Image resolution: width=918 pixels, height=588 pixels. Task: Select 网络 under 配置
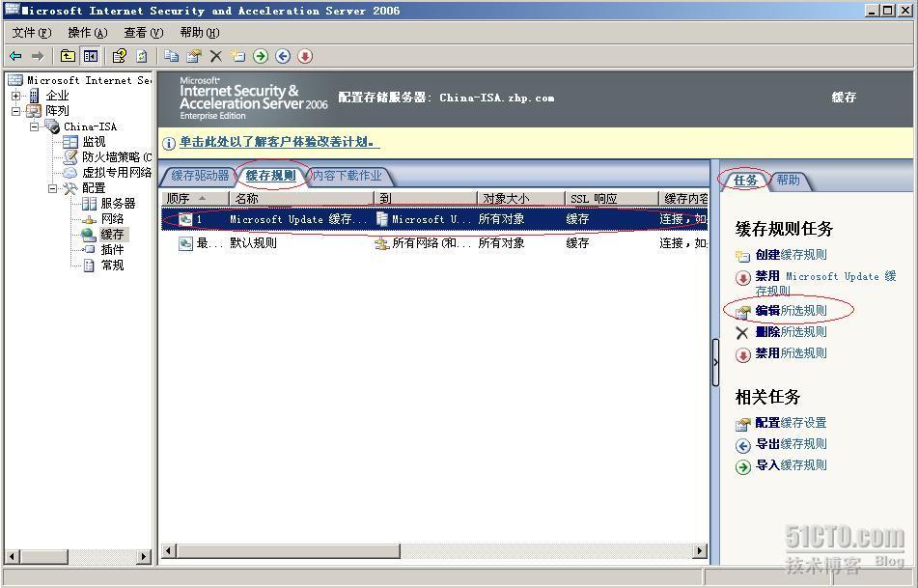click(112, 218)
